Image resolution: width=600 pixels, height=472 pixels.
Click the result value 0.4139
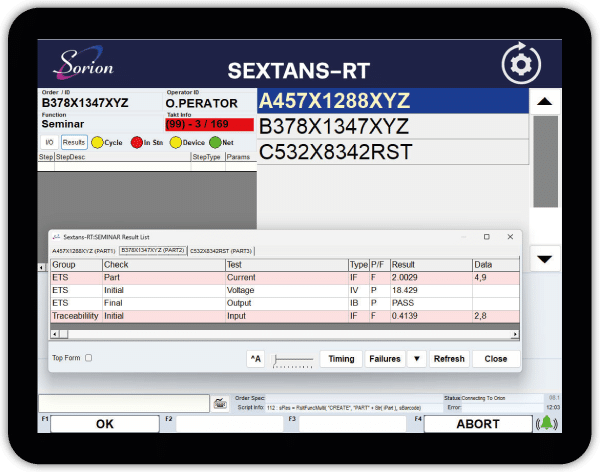point(404,316)
